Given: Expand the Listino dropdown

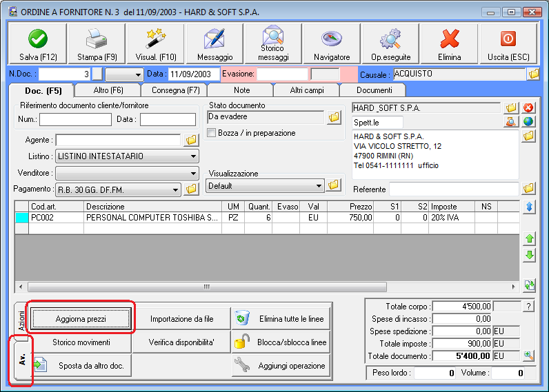Looking at the screenshot, I should coord(193,156).
